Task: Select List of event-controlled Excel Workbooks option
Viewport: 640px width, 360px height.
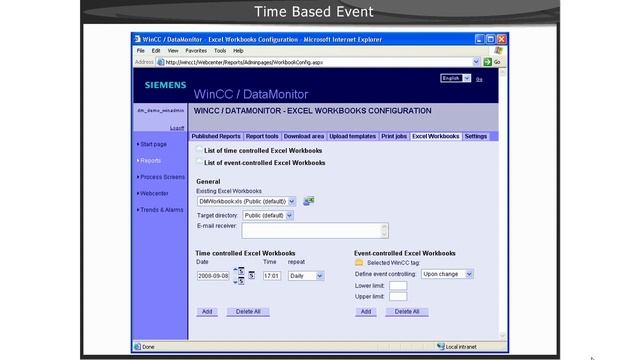Action: [x=199, y=162]
